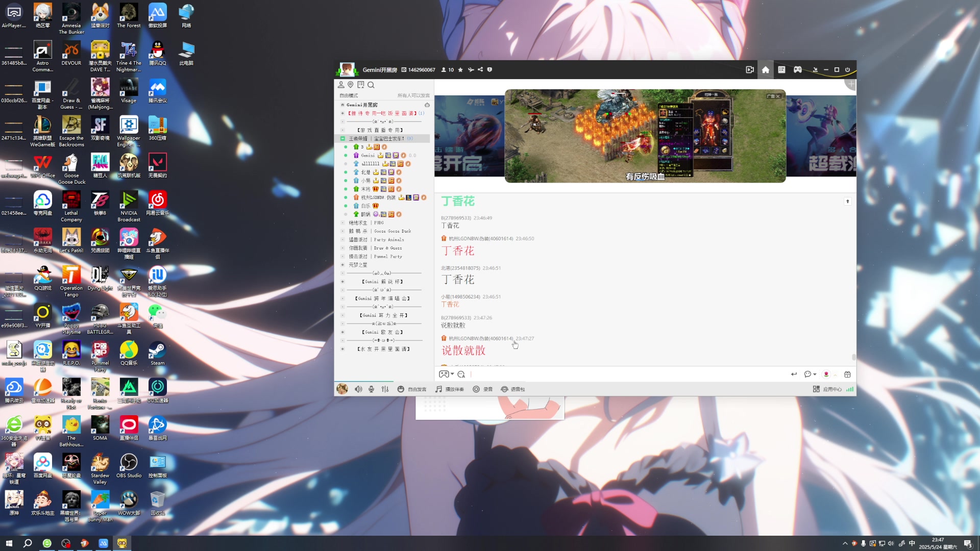Click the airplane icon in title bar
Image resolution: width=980 pixels, height=551 pixels.
[x=471, y=70]
